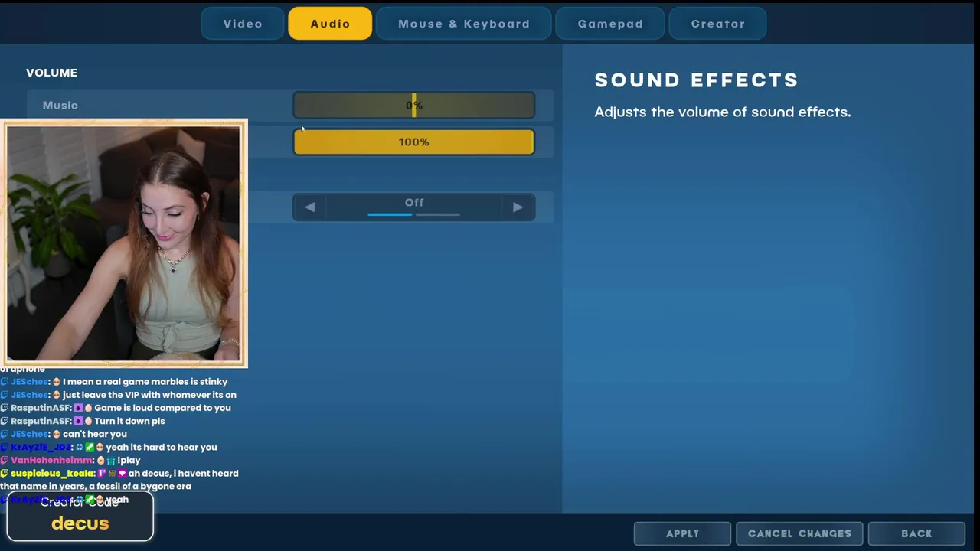The height and width of the screenshot is (551, 980).
Task: Switch to Mouse & Keyboard tab
Action: [463, 24]
